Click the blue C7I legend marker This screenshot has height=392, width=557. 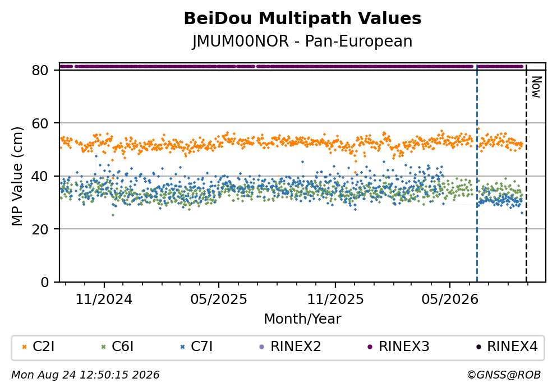[x=183, y=347]
